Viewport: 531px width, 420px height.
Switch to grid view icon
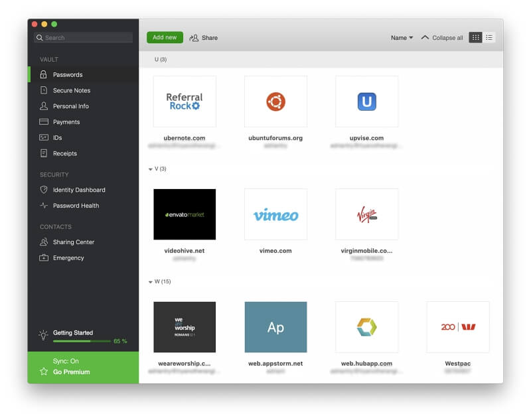point(475,38)
